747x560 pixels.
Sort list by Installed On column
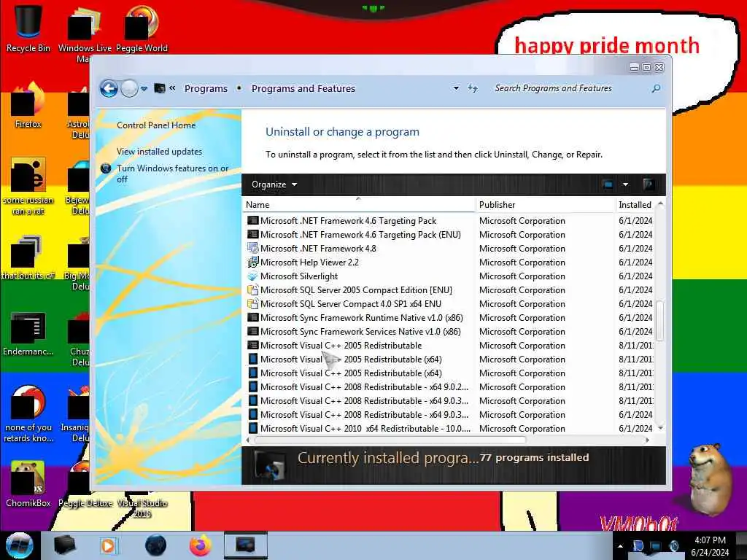click(635, 205)
